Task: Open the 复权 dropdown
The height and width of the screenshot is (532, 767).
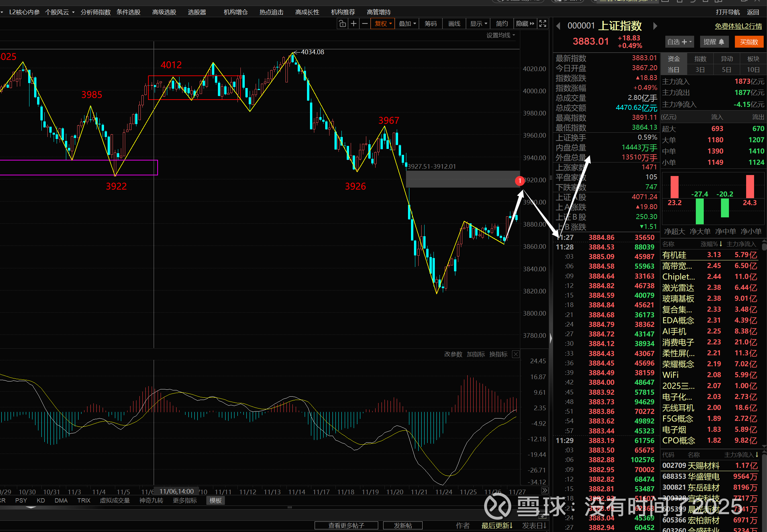Action: click(x=383, y=24)
